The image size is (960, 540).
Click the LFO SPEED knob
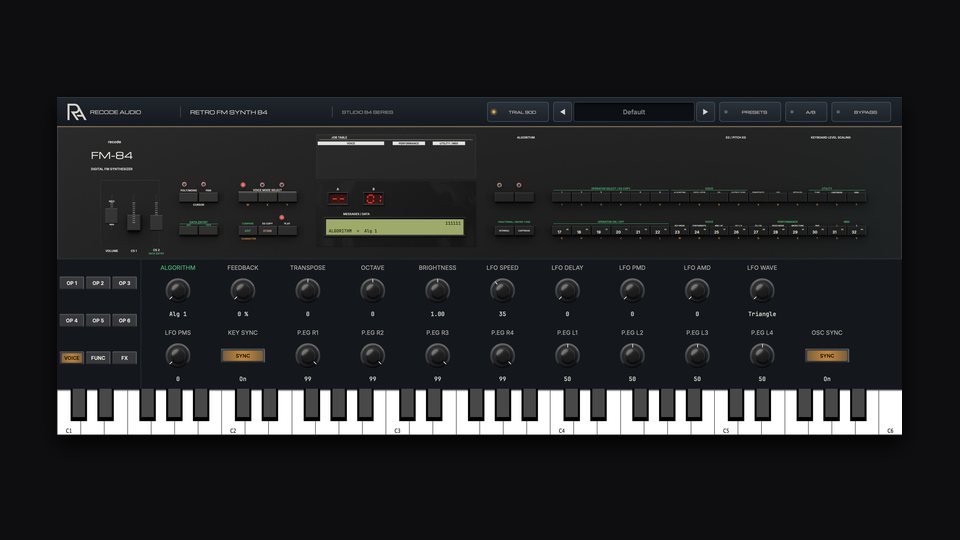(502, 290)
